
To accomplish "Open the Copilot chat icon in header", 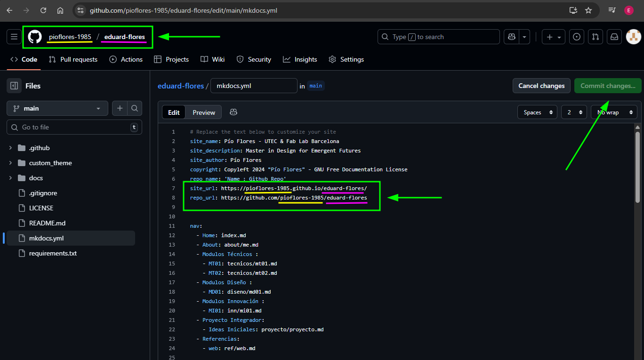I will tap(511, 37).
